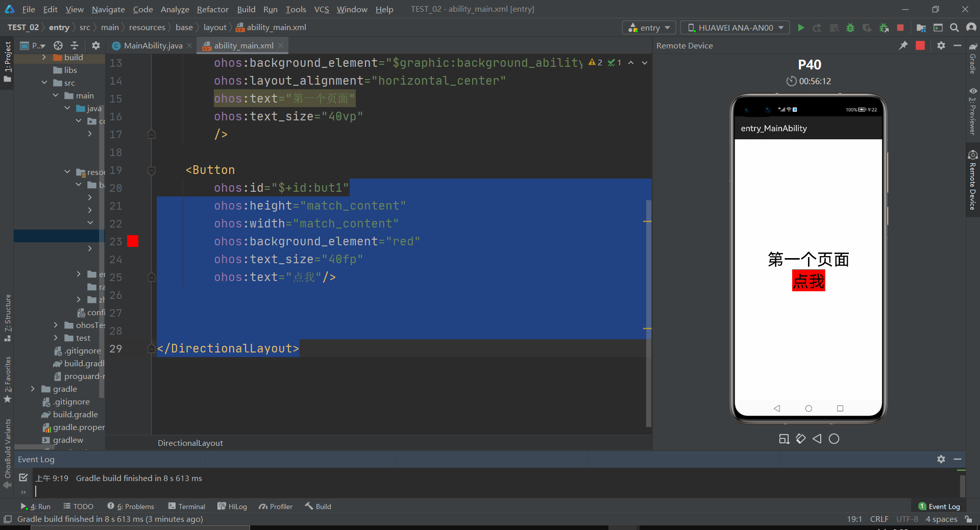Tap the red 点我 button on phone

[808, 281]
